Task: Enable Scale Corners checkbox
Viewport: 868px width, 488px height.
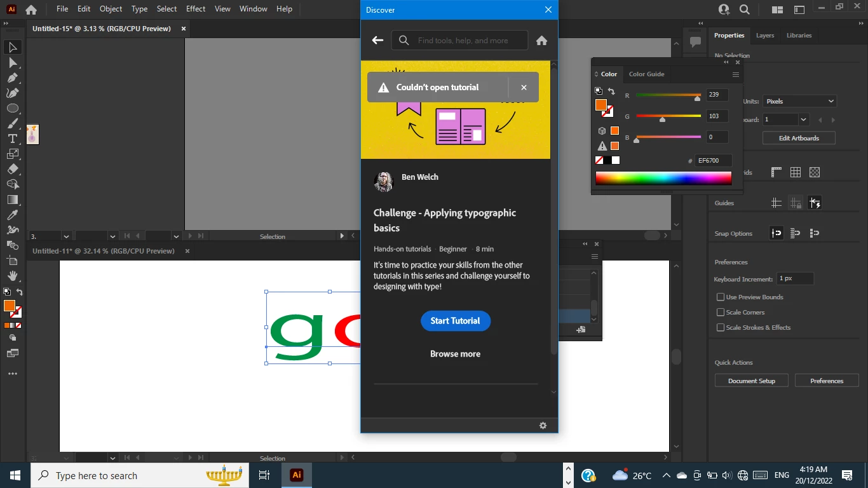Action: click(x=721, y=312)
